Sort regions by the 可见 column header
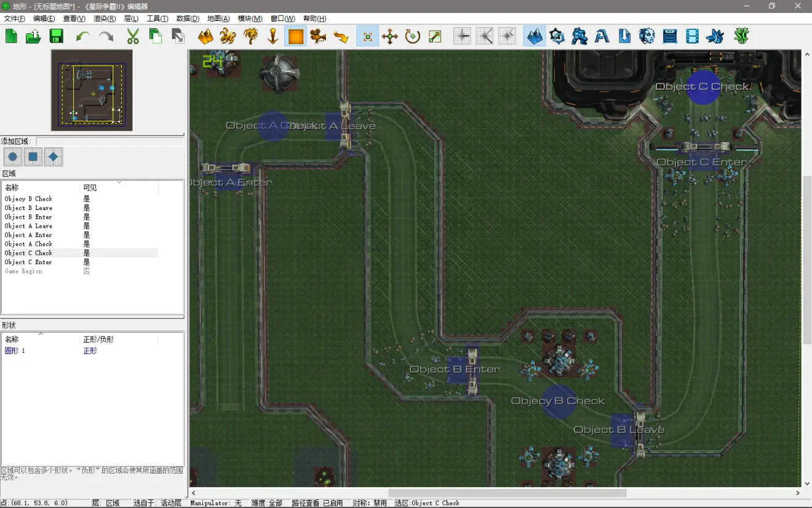Image resolution: width=812 pixels, height=508 pixels. (119, 187)
